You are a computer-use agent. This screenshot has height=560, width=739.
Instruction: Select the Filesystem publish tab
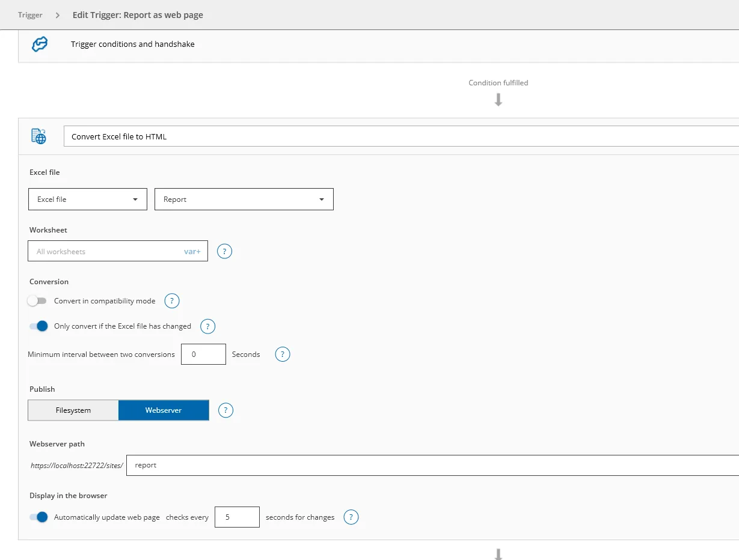[73, 410]
